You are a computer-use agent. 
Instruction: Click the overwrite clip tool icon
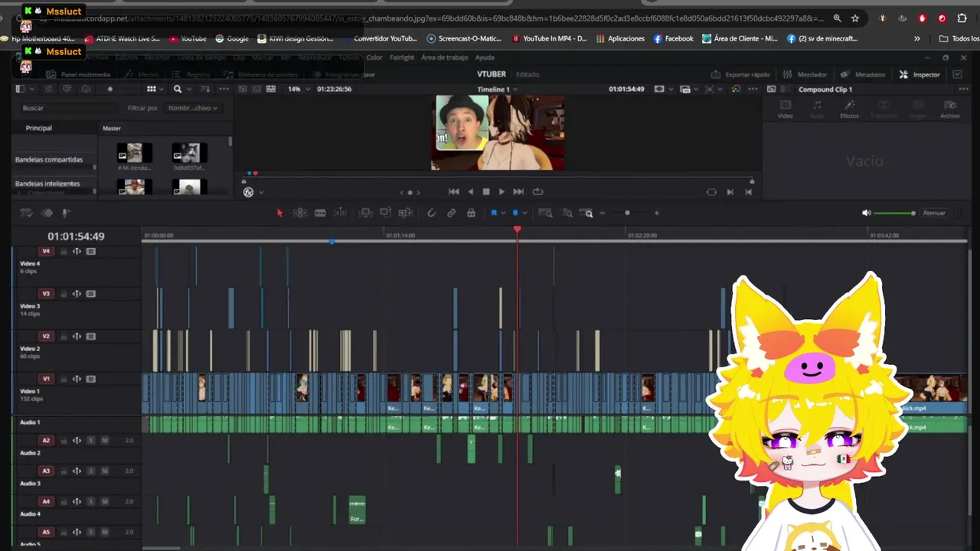(x=385, y=213)
